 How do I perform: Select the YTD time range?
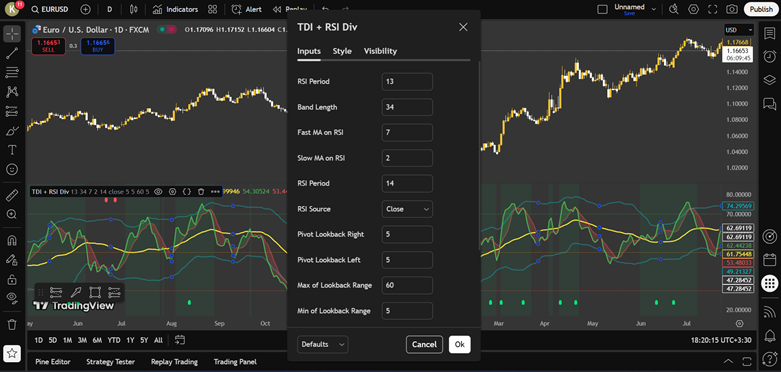point(114,341)
